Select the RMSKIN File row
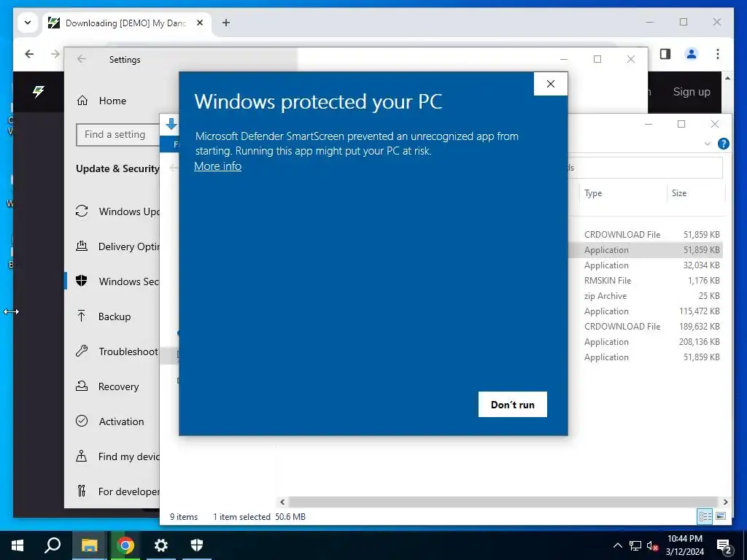Image resolution: width=747 pixels, height=560 pixels. [646, 281]
